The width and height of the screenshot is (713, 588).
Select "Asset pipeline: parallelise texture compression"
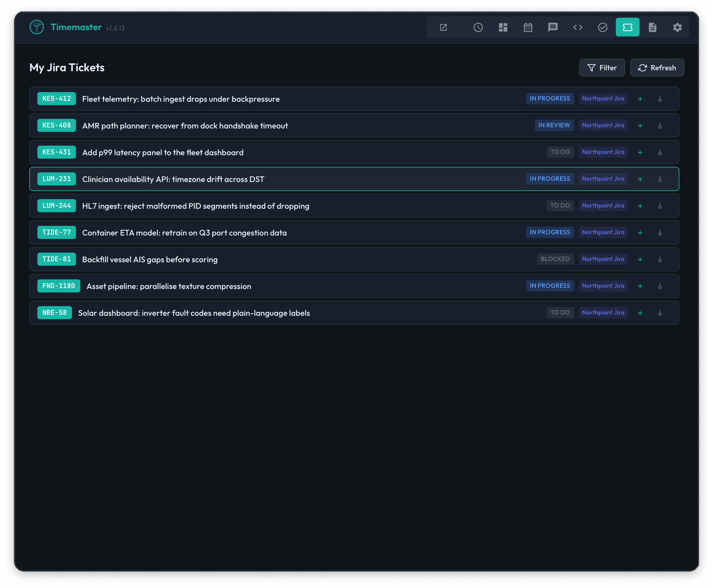(169, 286)
